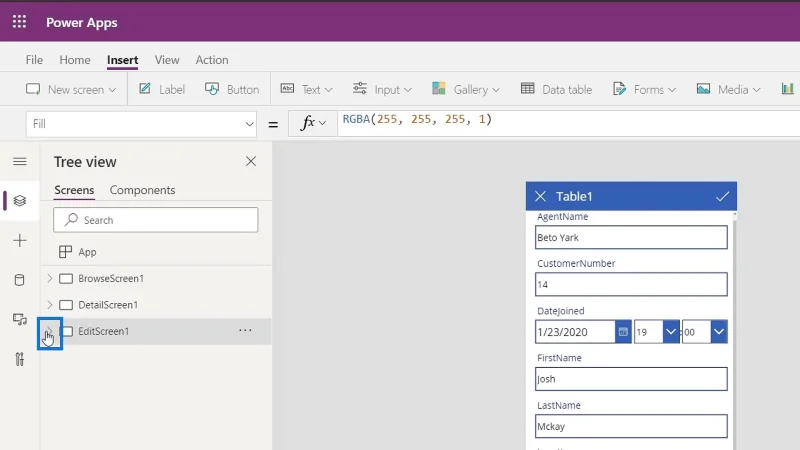Open the Text controls dropdown
Screen dimensions: 800x450
[x=307, y=89]
